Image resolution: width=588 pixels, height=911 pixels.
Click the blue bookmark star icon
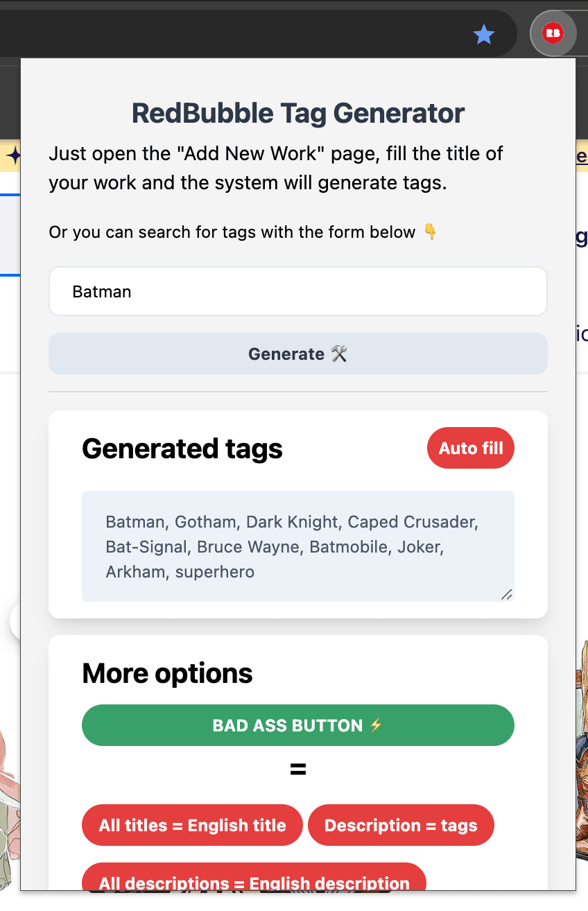[484, 34]
